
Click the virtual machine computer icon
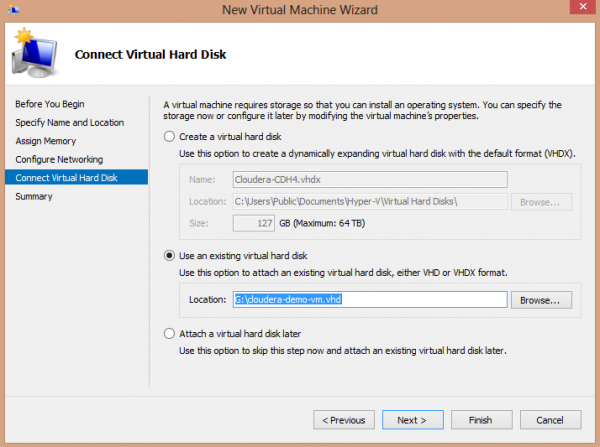[35, 53]
